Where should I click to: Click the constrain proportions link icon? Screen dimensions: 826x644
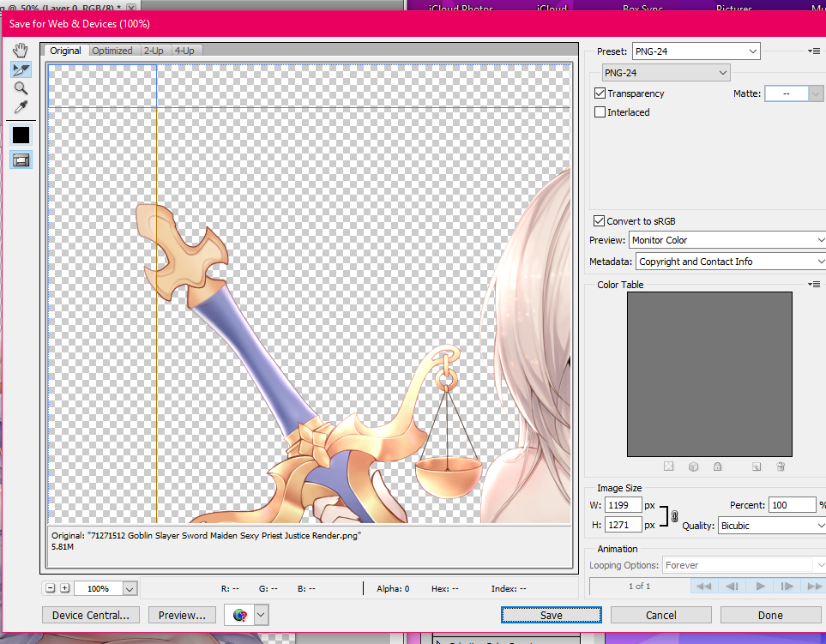[x=674, y=515]
